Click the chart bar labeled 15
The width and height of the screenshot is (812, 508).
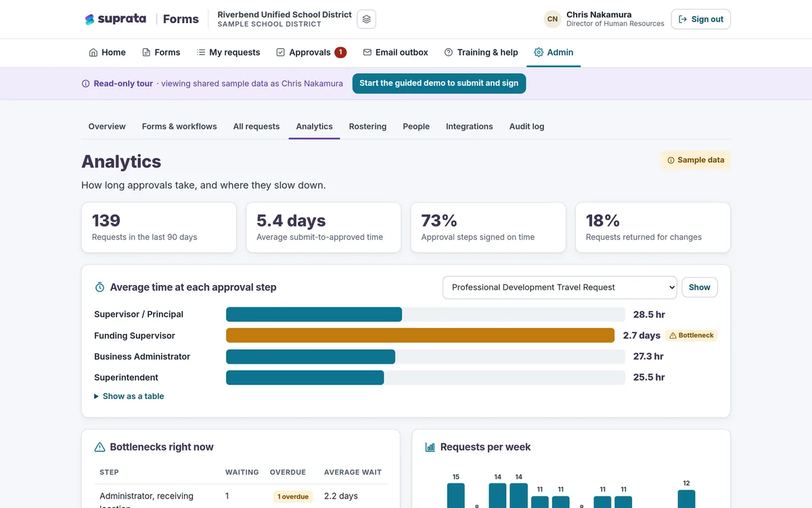(x=456, y=495)
